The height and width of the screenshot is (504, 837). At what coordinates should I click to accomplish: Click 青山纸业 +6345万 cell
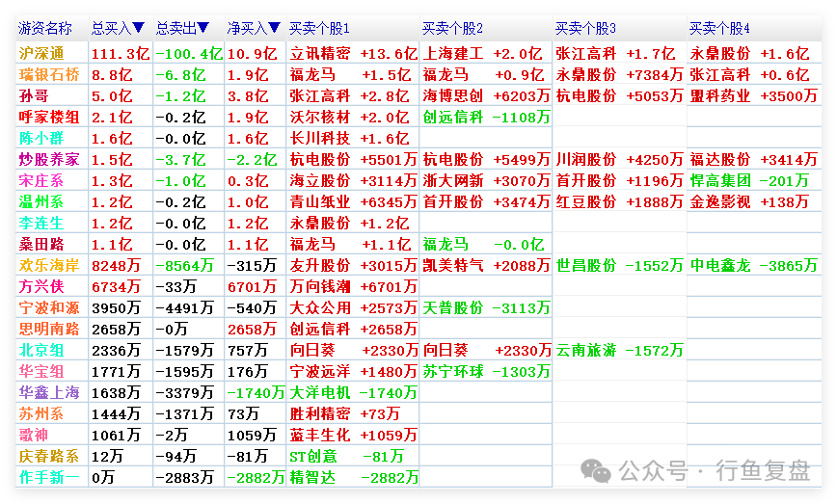(353, 201)
